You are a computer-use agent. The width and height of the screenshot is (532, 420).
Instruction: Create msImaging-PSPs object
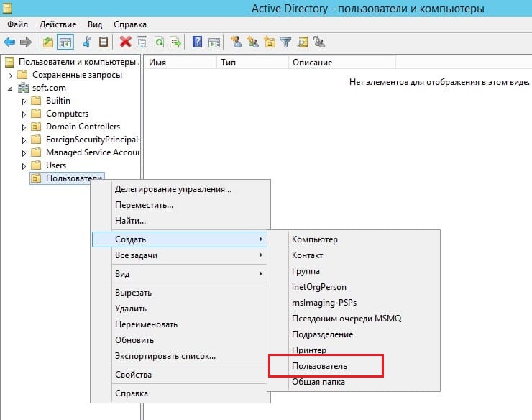click(354, 303)
